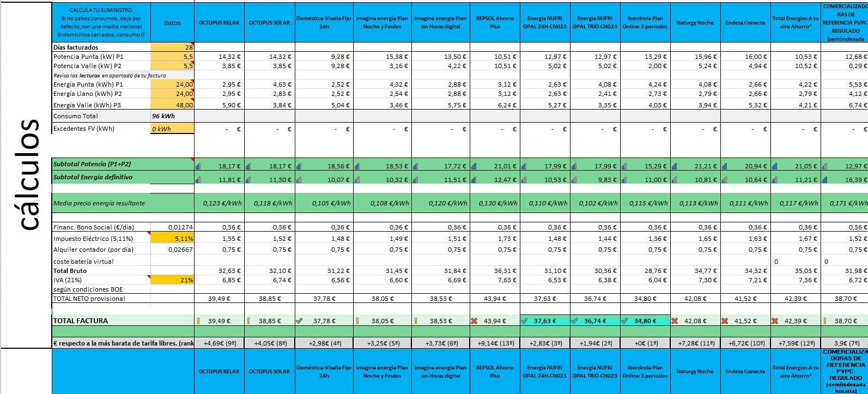Select the '96 kWh' consumo total cell
This screenshot has width=868, height=394.
coord(172,116)
